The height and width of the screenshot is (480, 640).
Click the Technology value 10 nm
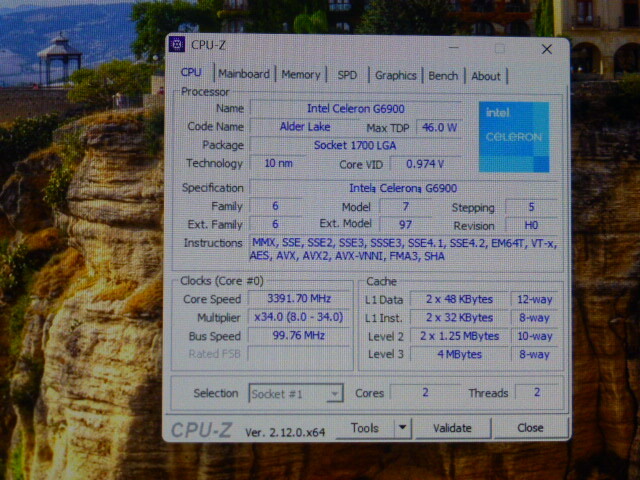[278, 163]
